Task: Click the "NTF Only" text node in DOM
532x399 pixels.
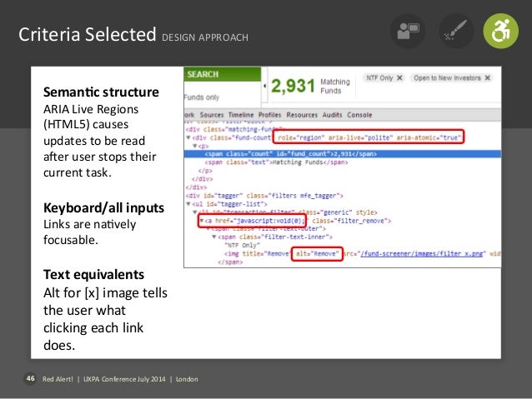Action: coord(242,245)
